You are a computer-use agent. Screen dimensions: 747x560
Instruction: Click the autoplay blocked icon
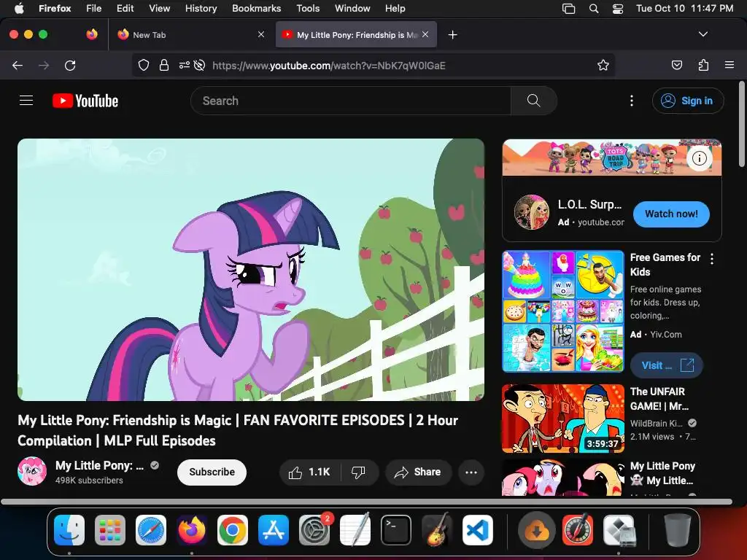click(200, 65)
